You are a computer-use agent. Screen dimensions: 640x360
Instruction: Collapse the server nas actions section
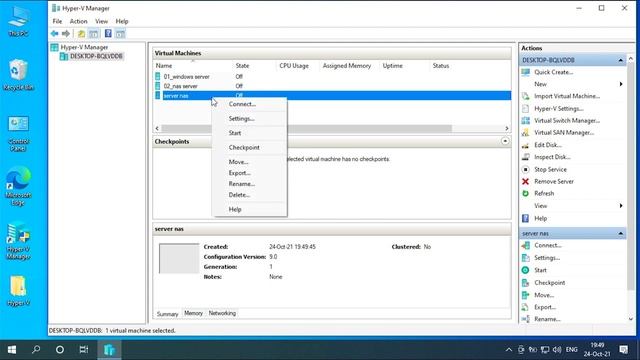pyautogui.click(x=621, y=233)
